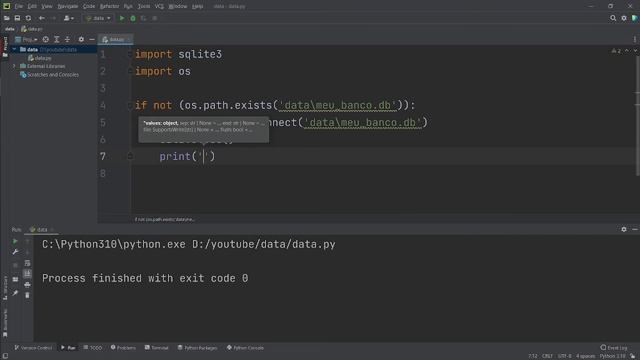Toggle scroll to end in Run console
The height and width of the screenshot is (360, 640).
click(x=27, y=274)
